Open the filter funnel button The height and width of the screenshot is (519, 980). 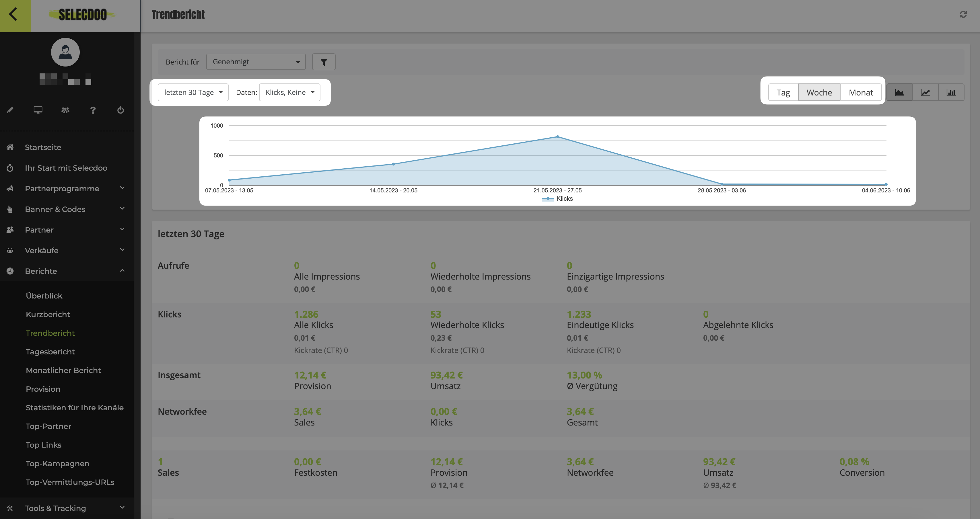point(324,62)
